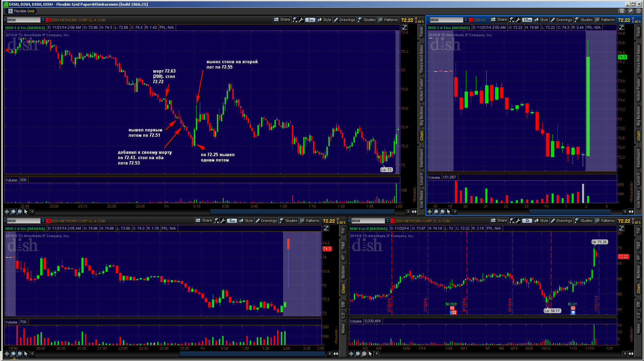Toggle price scale icon on the daily chart
This screenshot has height=361, width=644.
[621, 228]
